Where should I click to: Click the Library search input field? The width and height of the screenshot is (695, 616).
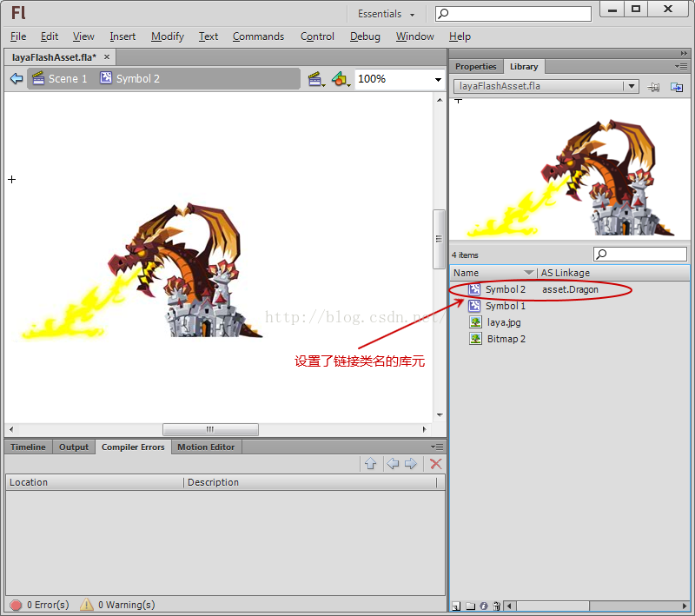pyautogui.click(x=640, y=254)
